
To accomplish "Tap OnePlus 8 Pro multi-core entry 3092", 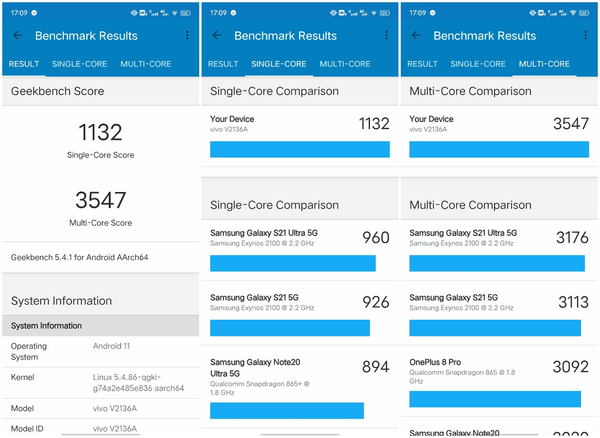I will pos(499,381).
